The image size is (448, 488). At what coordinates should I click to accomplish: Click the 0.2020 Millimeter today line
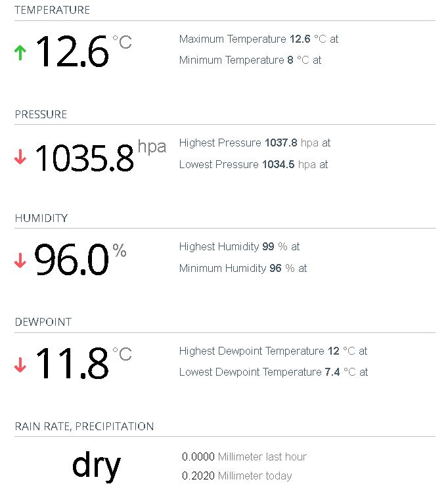[x=236, y=476]
